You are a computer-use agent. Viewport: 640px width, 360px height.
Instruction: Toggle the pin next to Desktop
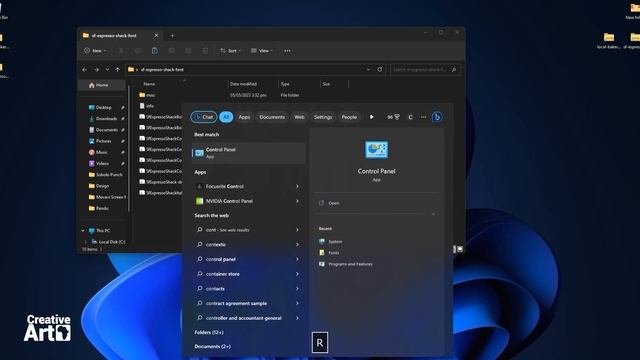pyautogui.click(x=122, y=108)
